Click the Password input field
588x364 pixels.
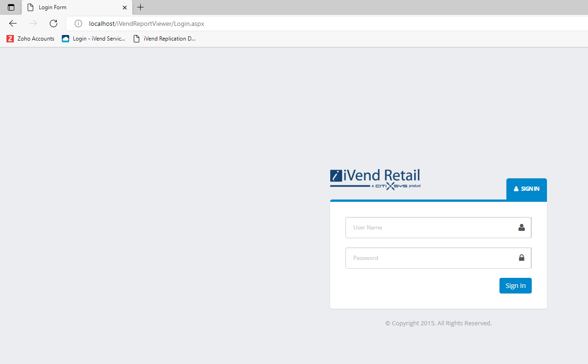tap(439, 258)
